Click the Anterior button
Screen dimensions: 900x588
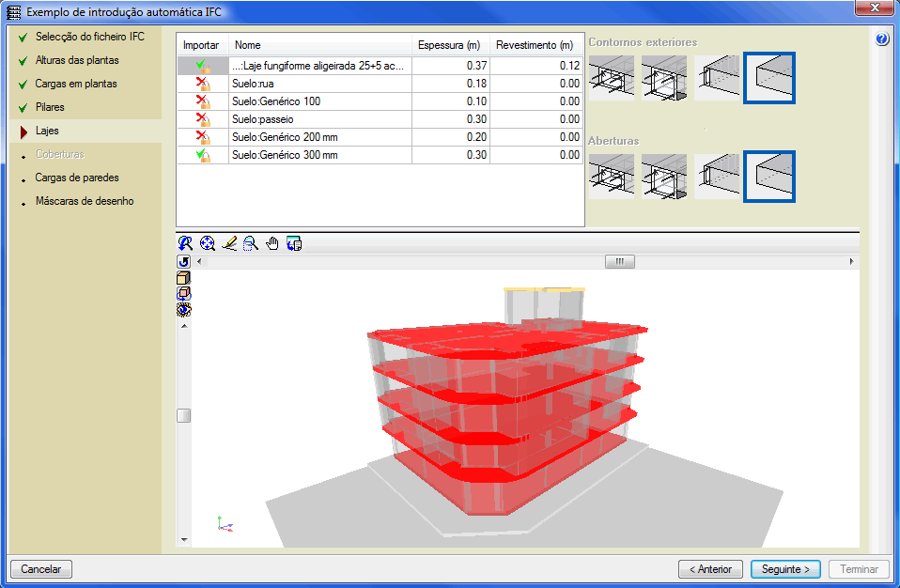point(710,569)
